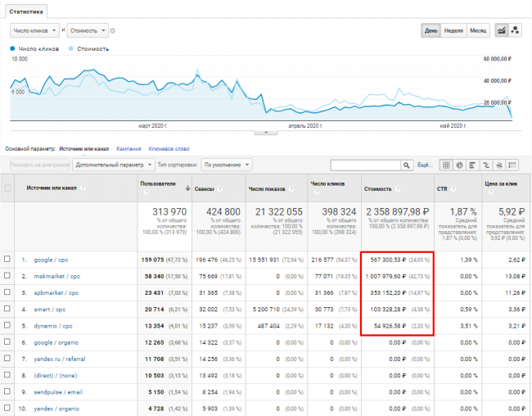
Task: Click into the table search input field
Action: tap(364, 165)
